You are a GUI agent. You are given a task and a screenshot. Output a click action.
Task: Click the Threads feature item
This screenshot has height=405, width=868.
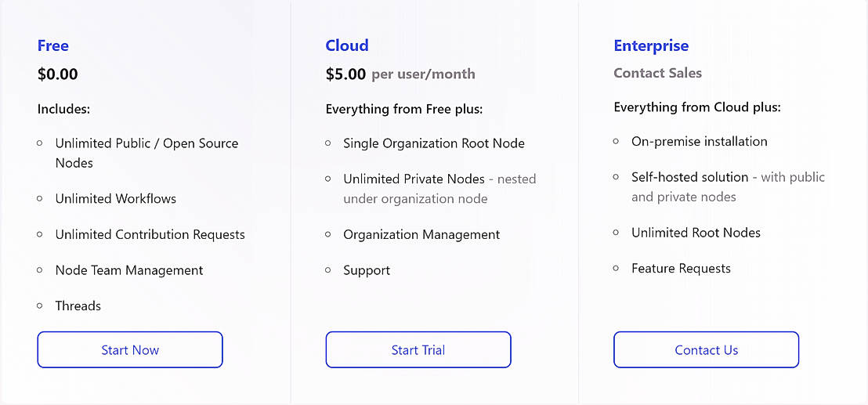78,306
